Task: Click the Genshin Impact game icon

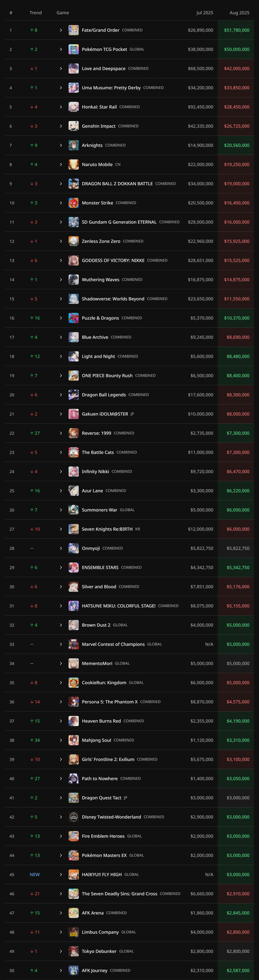Action: (x=73, y=126)
